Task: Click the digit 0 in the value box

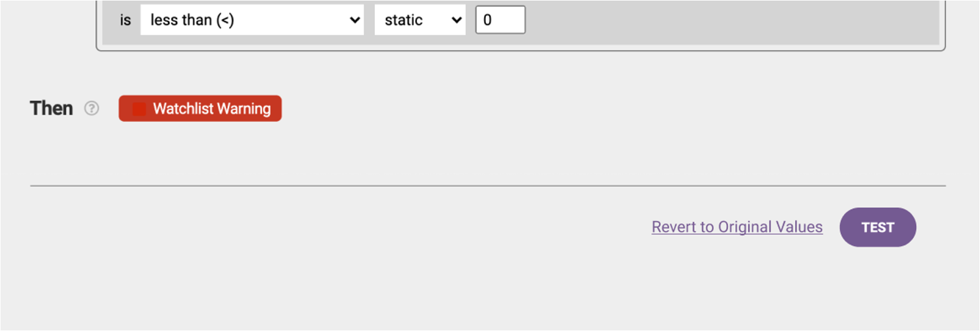Action: (x=487, y=20)
